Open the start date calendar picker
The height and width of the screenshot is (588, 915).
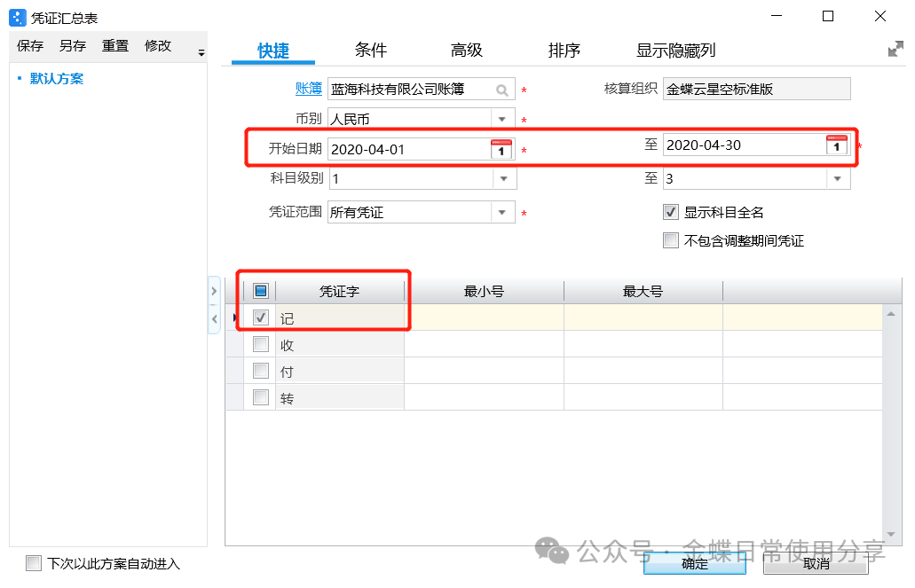point(501,149)
